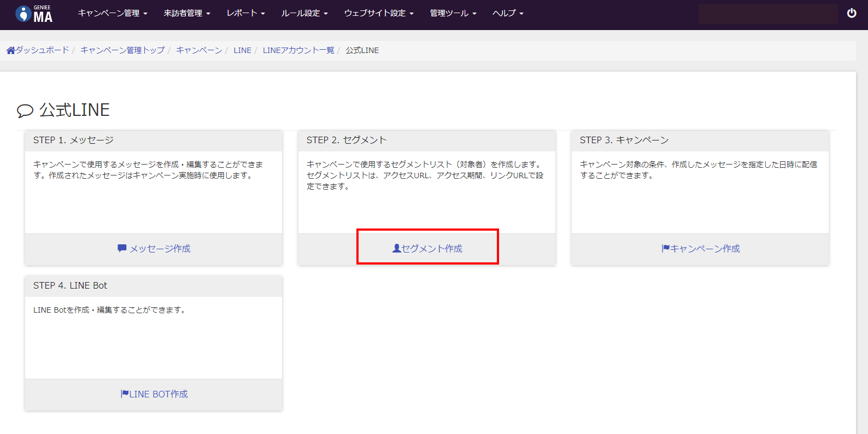
Task: Expand the レポート menu
Action: [246, 13]
